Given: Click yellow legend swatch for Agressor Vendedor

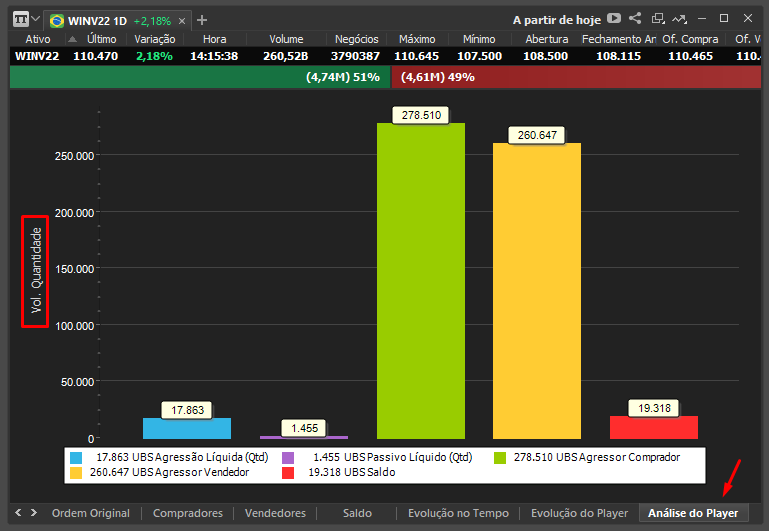Looking at the screenshot, I should (x=76, y=473).
